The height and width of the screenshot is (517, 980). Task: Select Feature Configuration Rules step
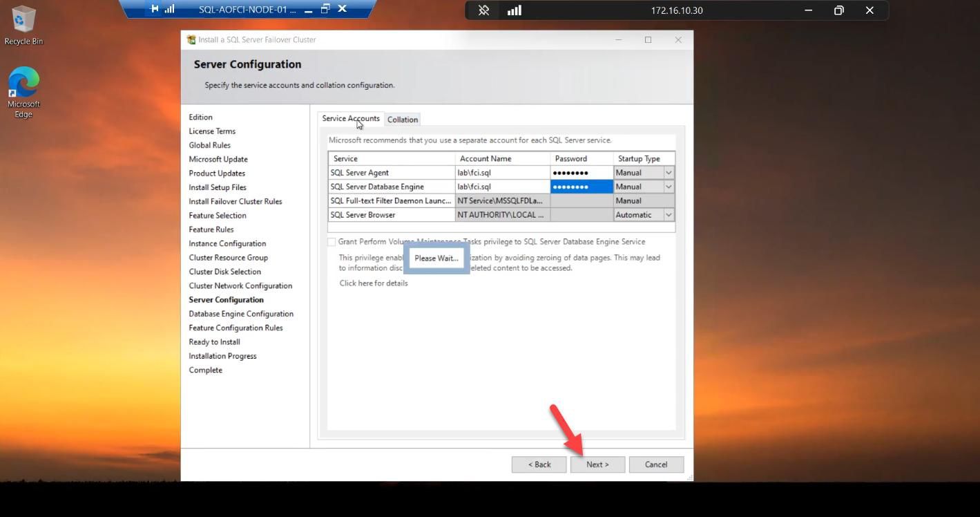236,328
